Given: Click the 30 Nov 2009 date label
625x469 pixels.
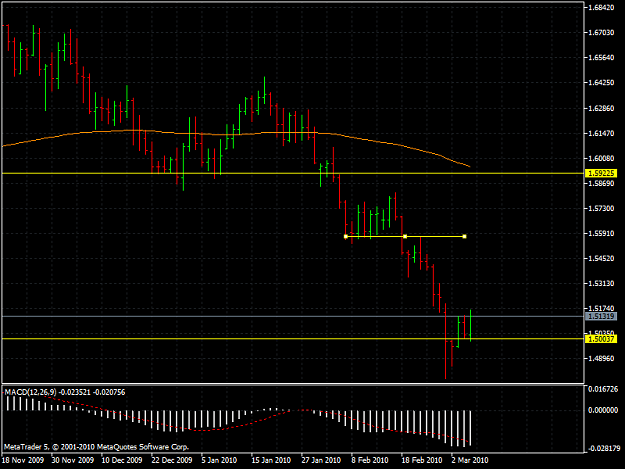Looking at the screenshot, I should pyautogui.click(x=73, y=460).
